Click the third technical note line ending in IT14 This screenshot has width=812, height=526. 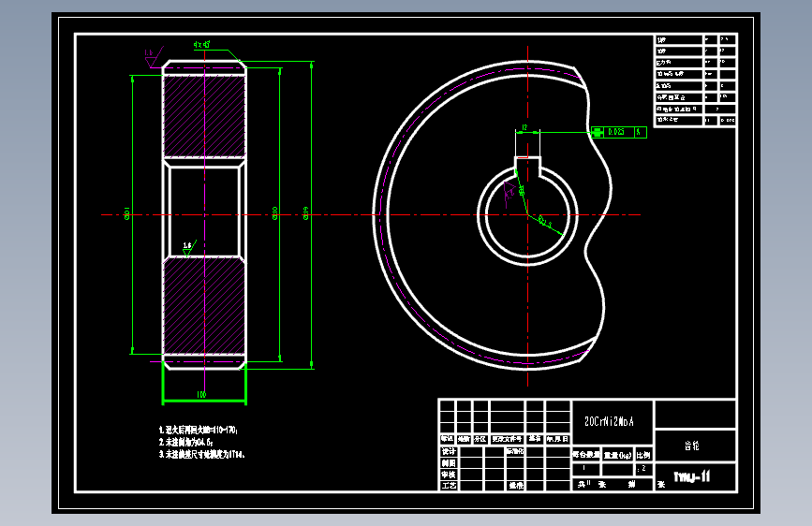[201, 454]
